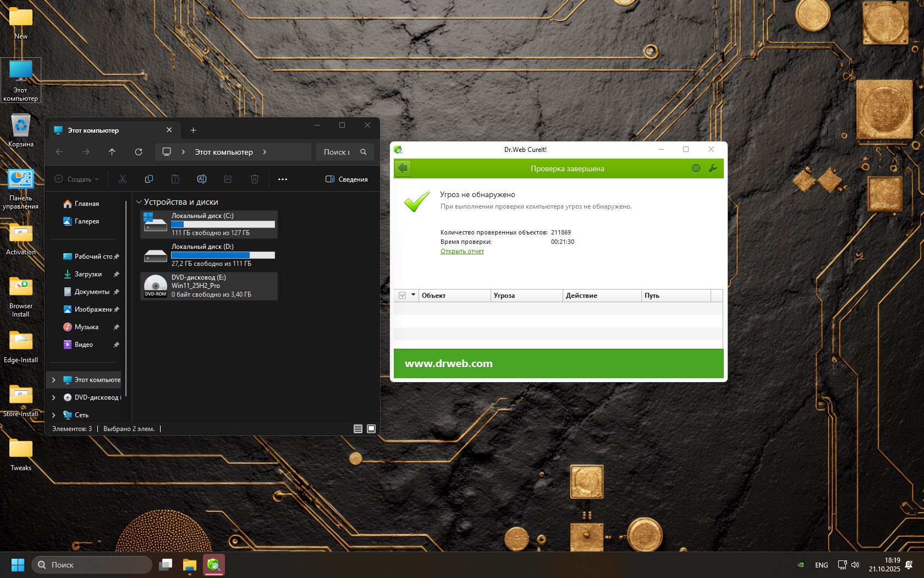Select Local Disk (D:) usage bar

[223, 255]
